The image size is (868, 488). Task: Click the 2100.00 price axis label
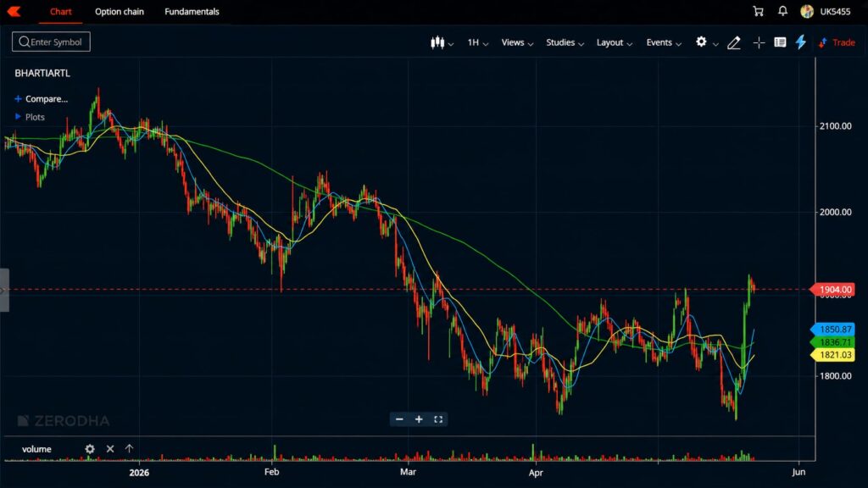tap(835, 126)
